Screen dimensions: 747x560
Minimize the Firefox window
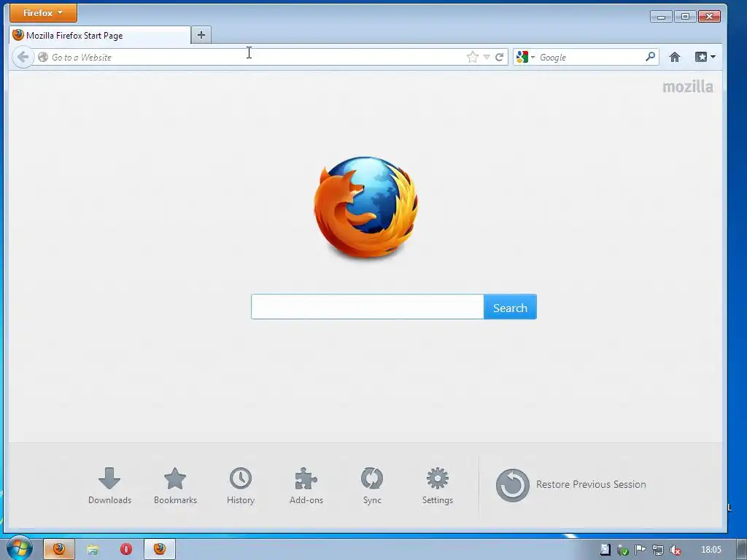(661, 17)
